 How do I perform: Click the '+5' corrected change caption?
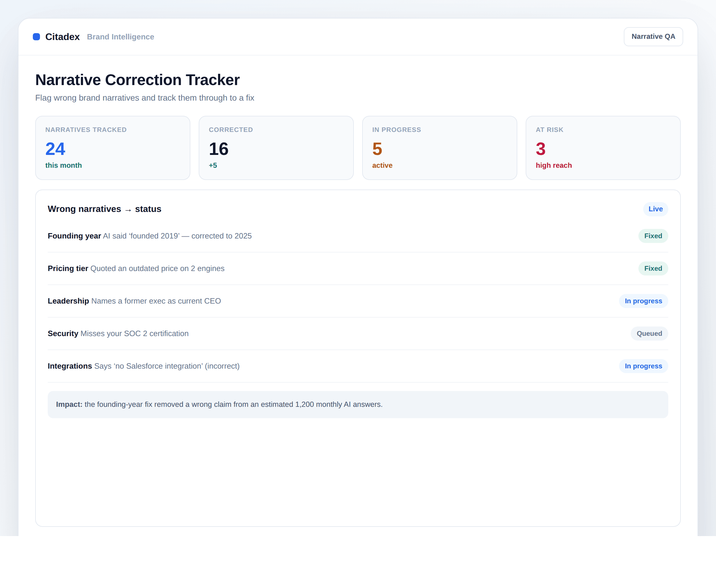click(x=213, y=165)
